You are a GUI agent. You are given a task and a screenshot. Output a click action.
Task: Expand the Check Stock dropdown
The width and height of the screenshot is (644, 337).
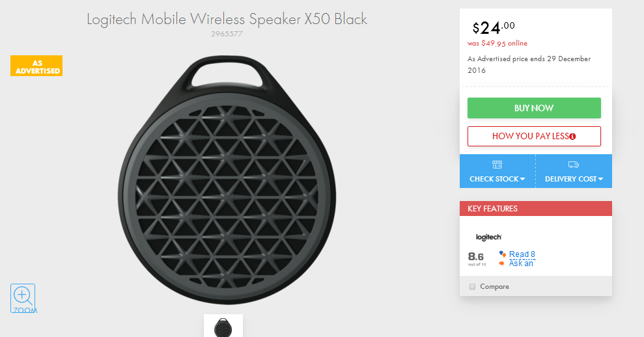(497, 179)
